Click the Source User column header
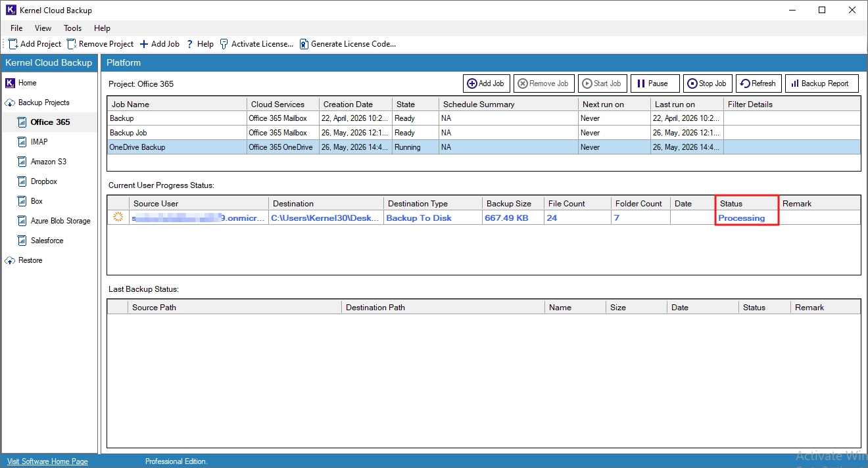 [x=199, y=203]
